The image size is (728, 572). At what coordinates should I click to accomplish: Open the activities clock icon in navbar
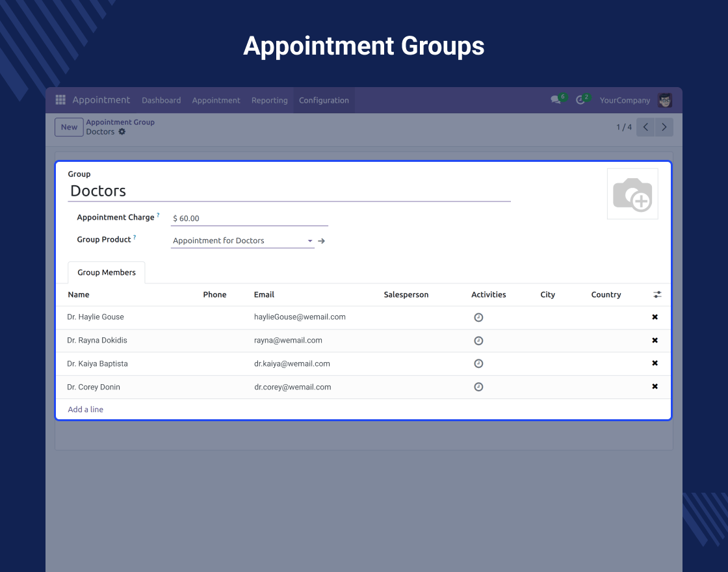tap(580, 100)
